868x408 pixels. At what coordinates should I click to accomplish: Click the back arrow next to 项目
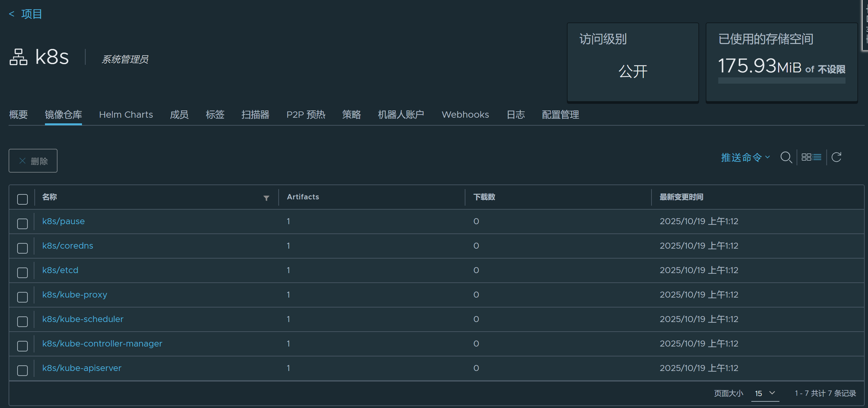[x=12, y=14]
